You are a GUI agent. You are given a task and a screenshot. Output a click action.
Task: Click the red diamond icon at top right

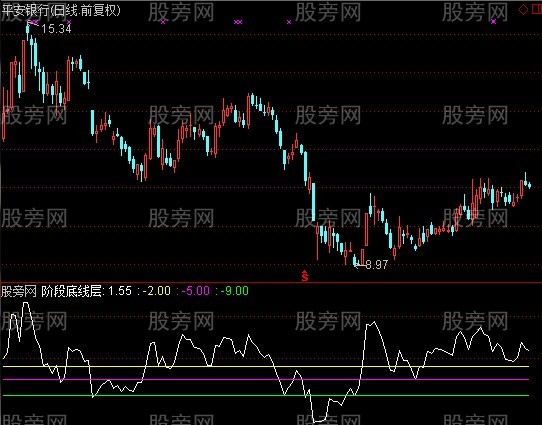pyautogui.click(x=523, y=10)
